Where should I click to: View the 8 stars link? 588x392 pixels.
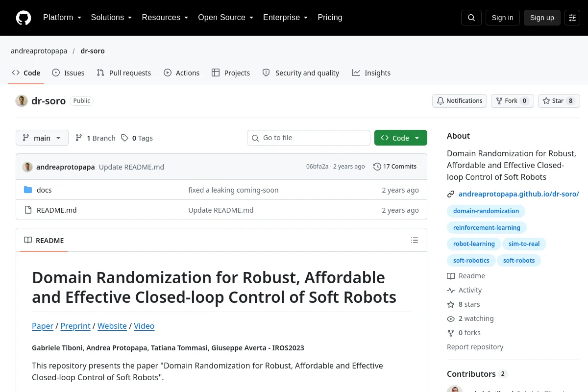[x=464, y=305]
